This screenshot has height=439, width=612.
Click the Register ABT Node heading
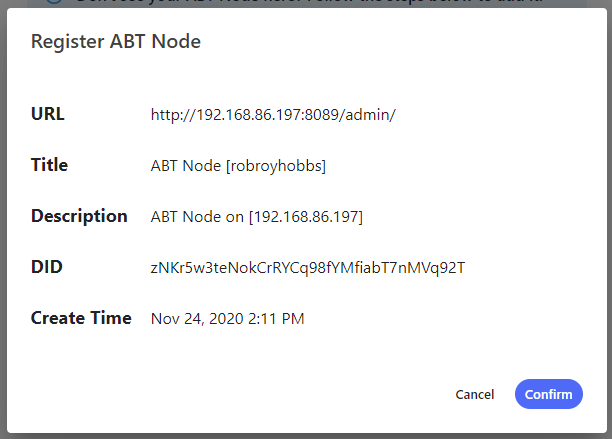coord(116,42)
